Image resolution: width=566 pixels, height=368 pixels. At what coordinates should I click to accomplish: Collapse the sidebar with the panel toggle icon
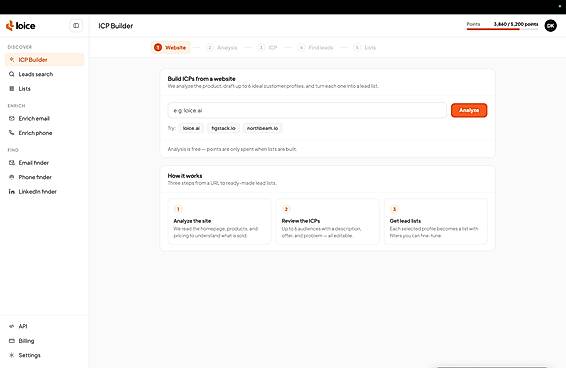point(76,26)
